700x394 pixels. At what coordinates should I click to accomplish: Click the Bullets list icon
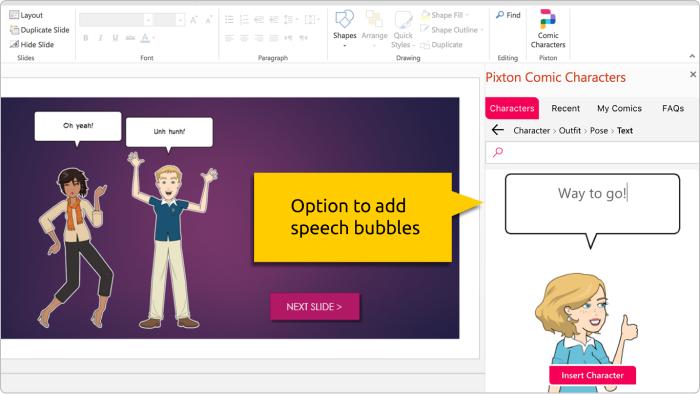229,20
